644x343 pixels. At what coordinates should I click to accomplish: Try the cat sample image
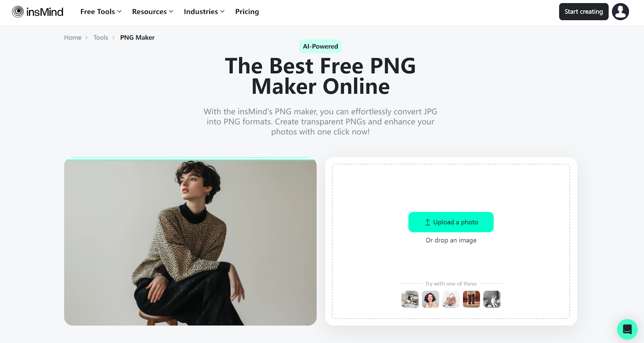click(x=492, y=299)
